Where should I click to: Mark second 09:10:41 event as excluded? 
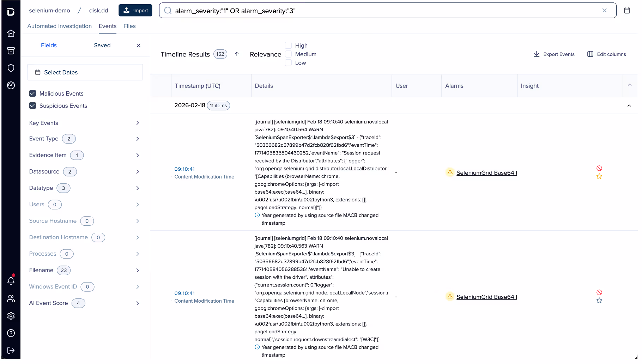(x=599, y=292)
